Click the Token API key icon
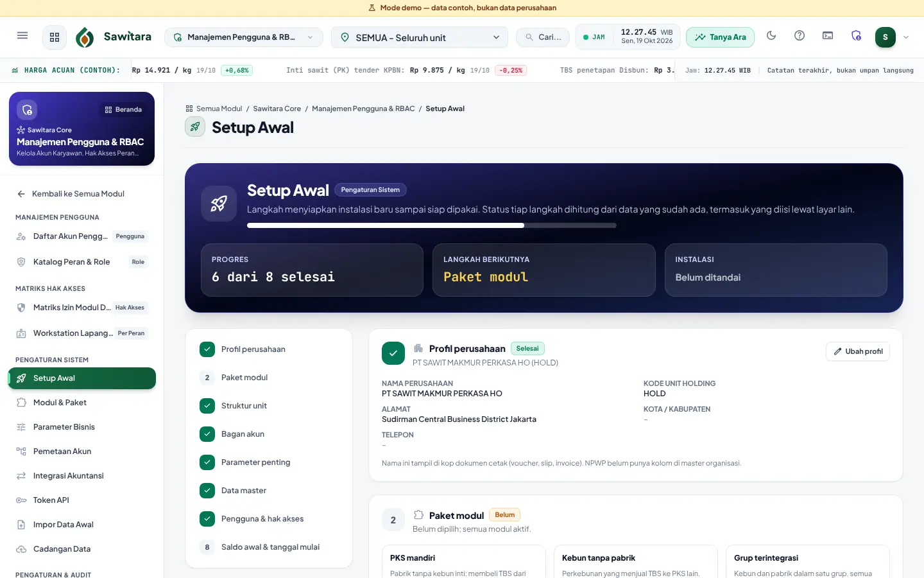This screenshot has height=578, width=924. click(21, 500)
